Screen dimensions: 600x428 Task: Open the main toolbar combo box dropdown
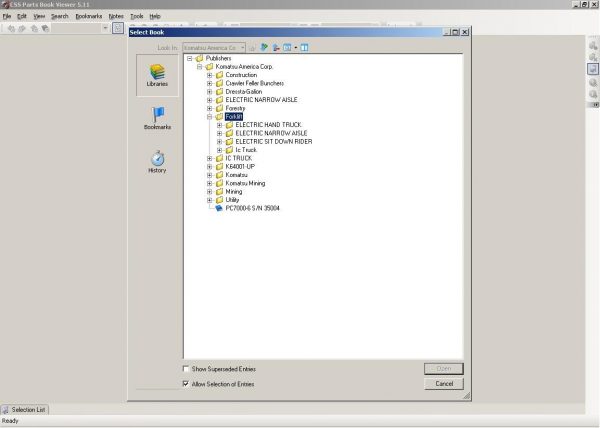pyautogui.click(x=105, y=28)
